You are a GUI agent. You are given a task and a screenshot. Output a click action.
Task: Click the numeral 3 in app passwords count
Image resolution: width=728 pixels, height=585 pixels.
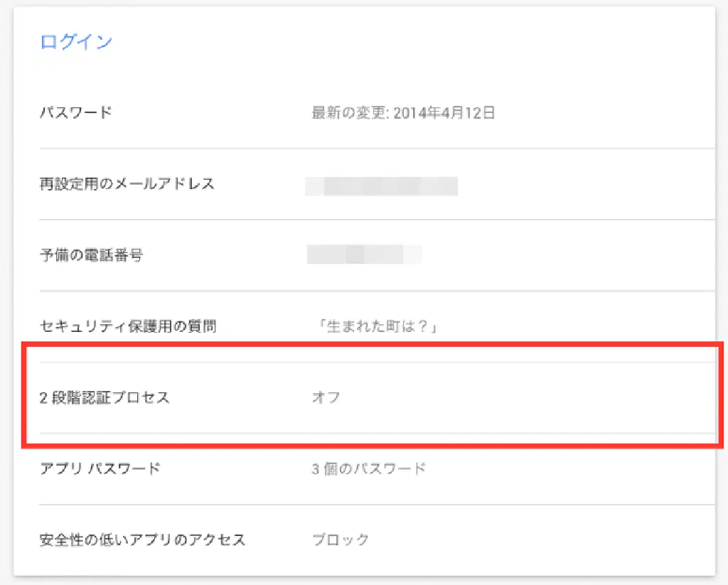[x=316, y=468]
